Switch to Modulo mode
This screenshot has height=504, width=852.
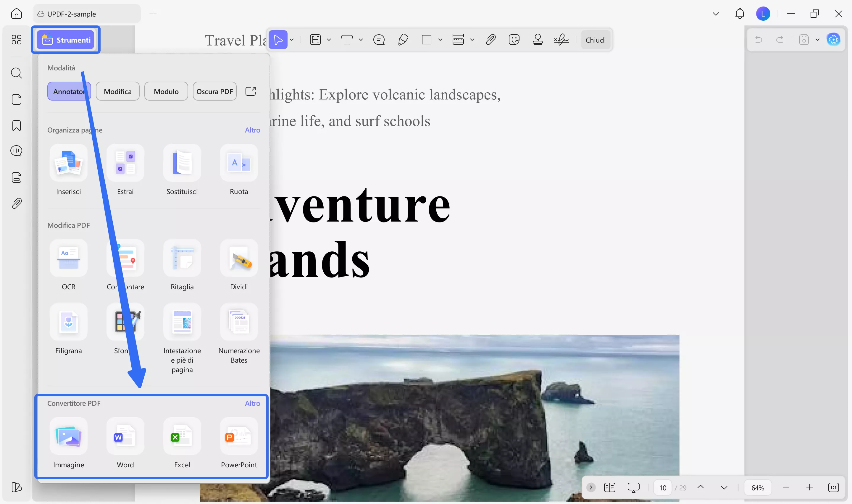166,91
